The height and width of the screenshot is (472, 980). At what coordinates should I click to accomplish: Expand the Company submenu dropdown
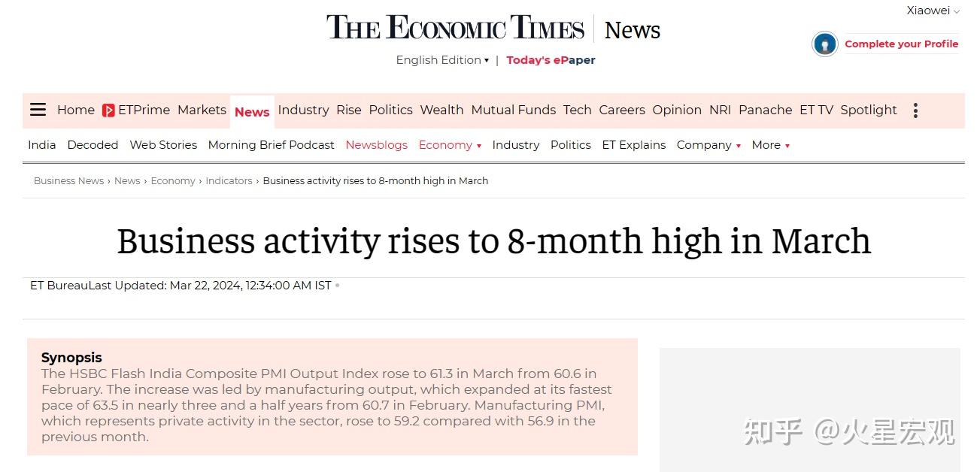pyautogui.click(x=738, y=146)
